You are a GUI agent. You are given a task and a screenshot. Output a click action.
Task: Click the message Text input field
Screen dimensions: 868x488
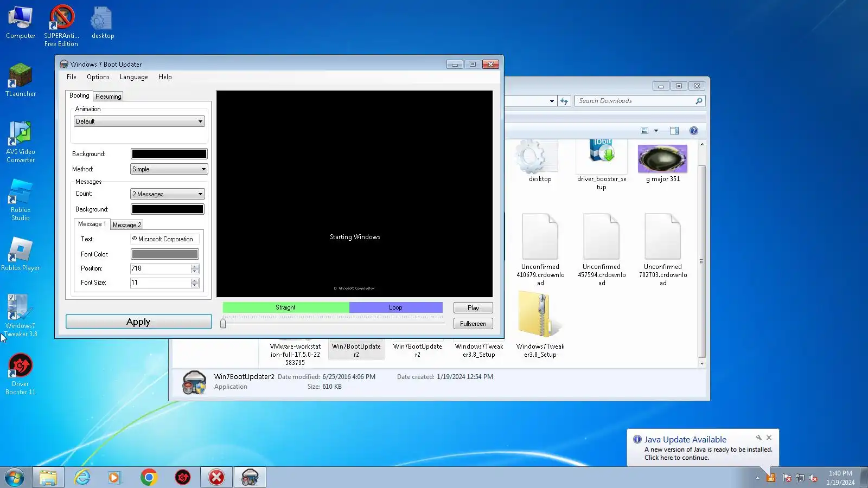164,239
